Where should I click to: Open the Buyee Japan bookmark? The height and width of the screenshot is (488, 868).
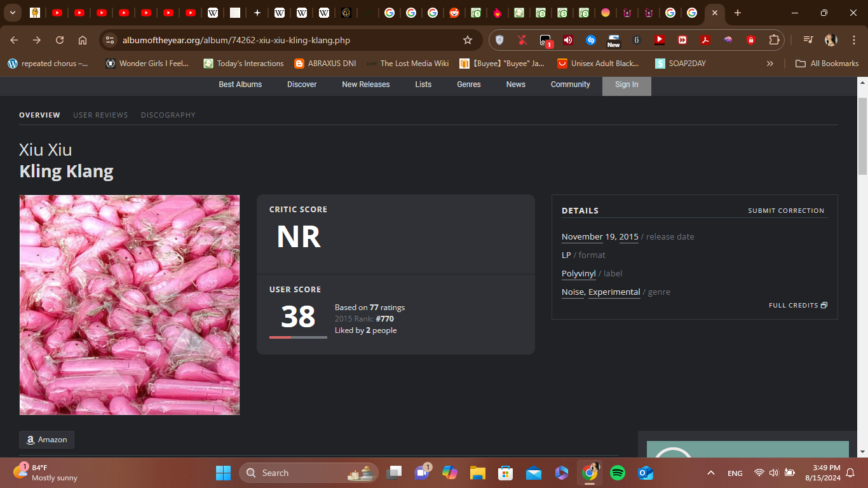(503, 64)
